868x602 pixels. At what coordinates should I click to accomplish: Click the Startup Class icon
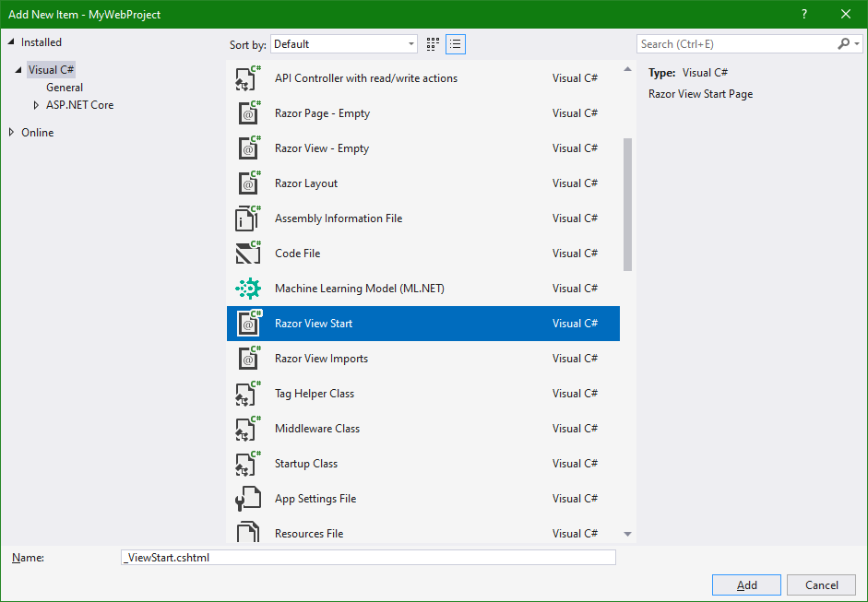[248, 464]
